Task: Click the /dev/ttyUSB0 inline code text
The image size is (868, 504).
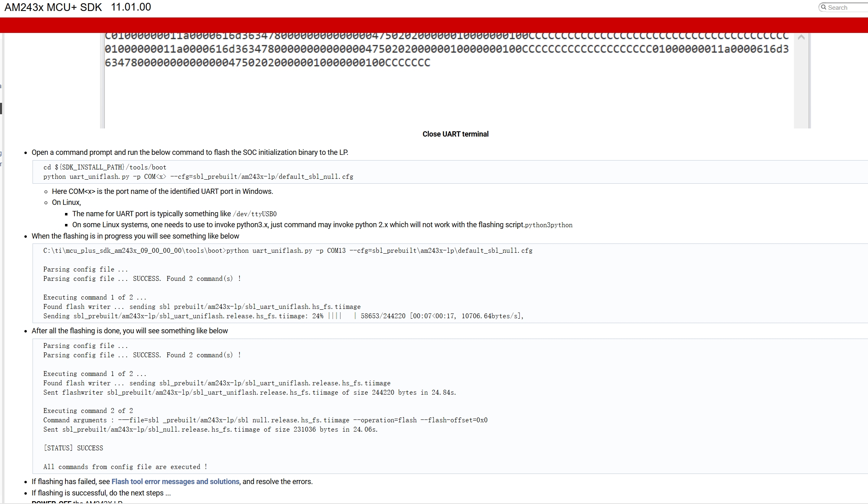Action: click(255, 214)
